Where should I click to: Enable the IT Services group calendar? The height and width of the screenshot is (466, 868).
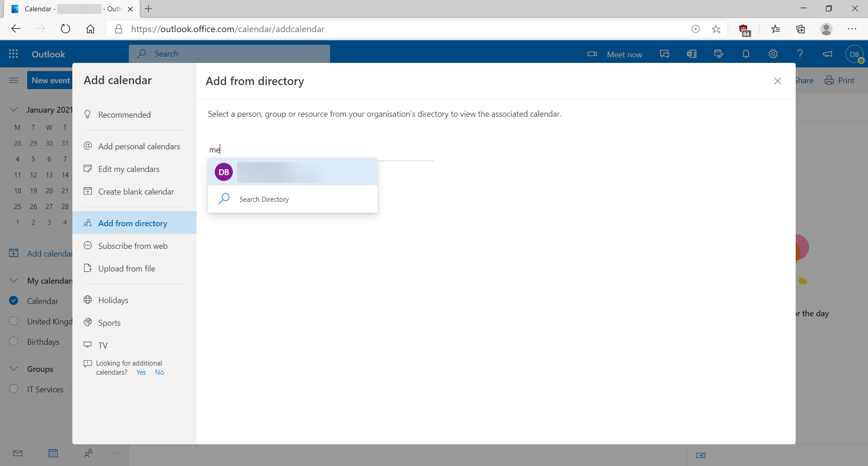pos(14,389)
